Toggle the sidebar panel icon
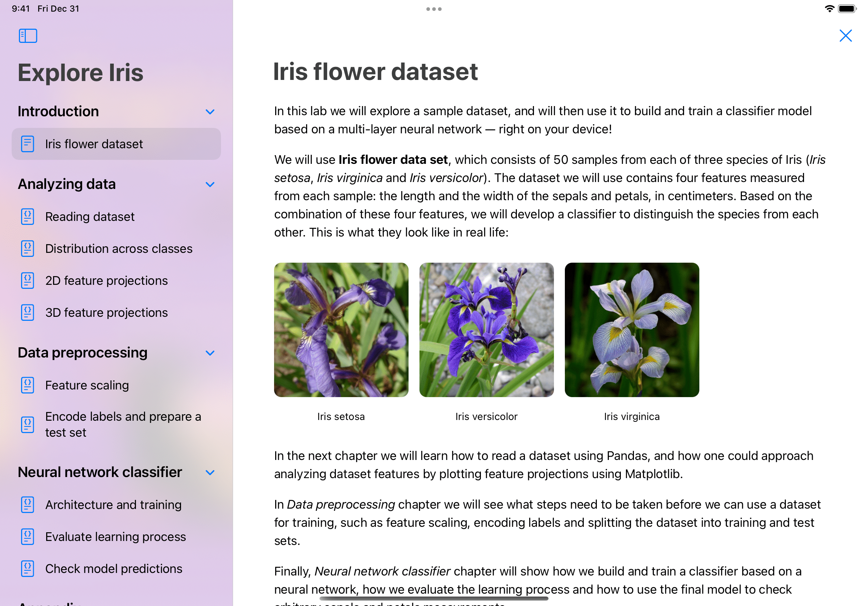 click(28, 36)
